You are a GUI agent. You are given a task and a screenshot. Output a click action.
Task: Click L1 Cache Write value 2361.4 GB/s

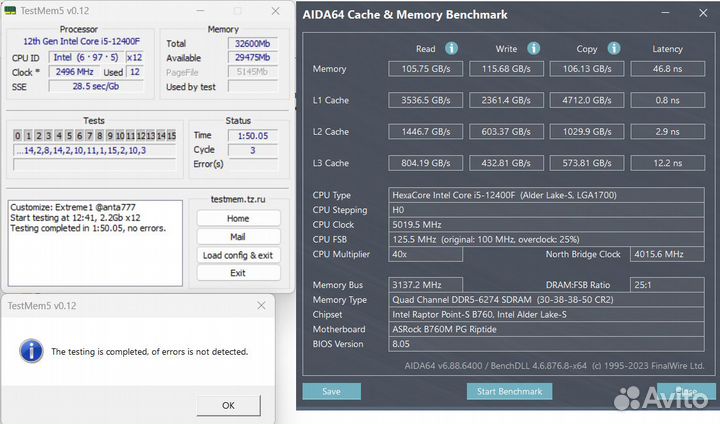tap(506, 100)
